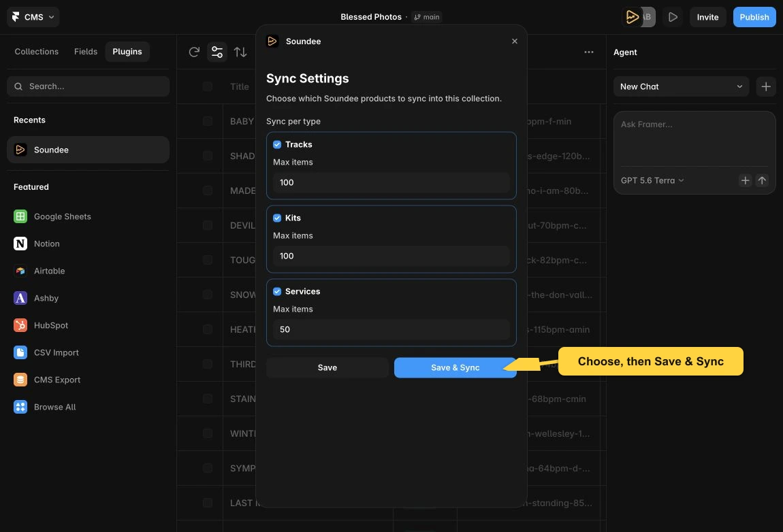Click the slug cell ending n-wellesley-1...

pos(559,433)
